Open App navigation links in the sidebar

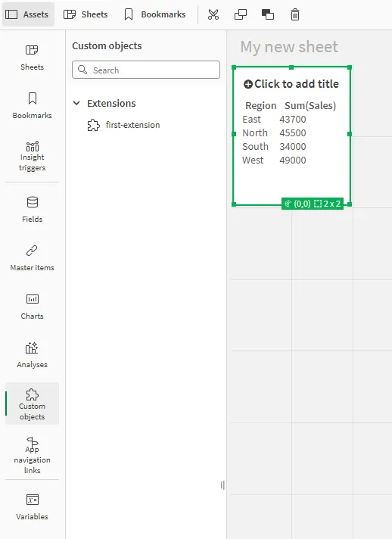33,455
